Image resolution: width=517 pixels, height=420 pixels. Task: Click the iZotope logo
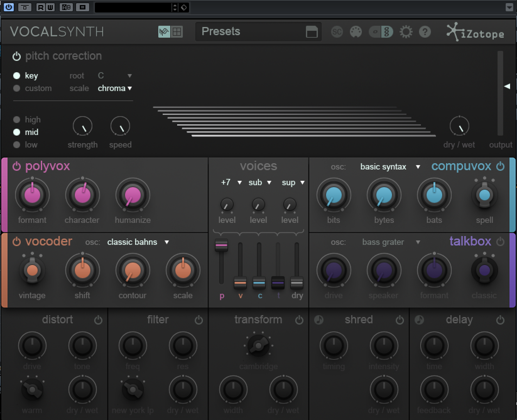click(475, 32)
